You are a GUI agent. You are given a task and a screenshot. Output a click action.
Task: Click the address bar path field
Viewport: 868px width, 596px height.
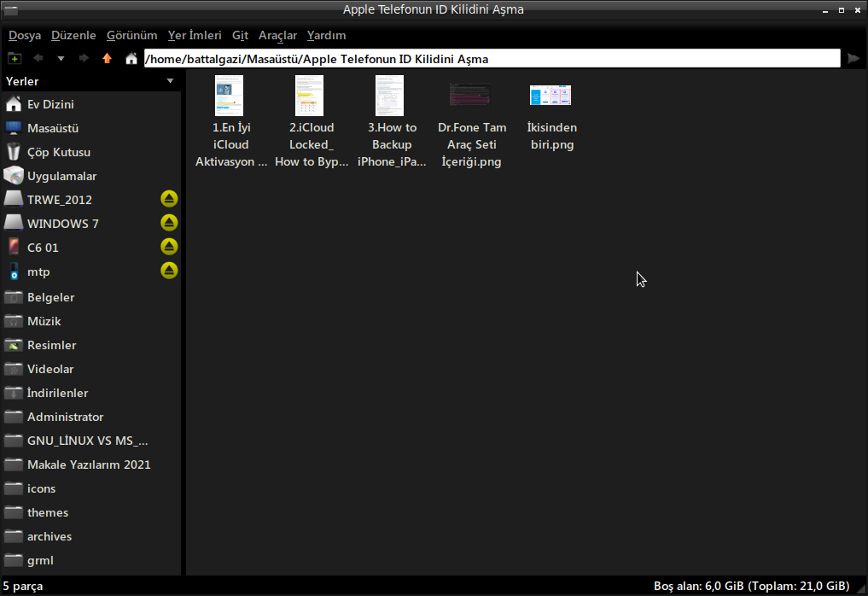(492, 59)
